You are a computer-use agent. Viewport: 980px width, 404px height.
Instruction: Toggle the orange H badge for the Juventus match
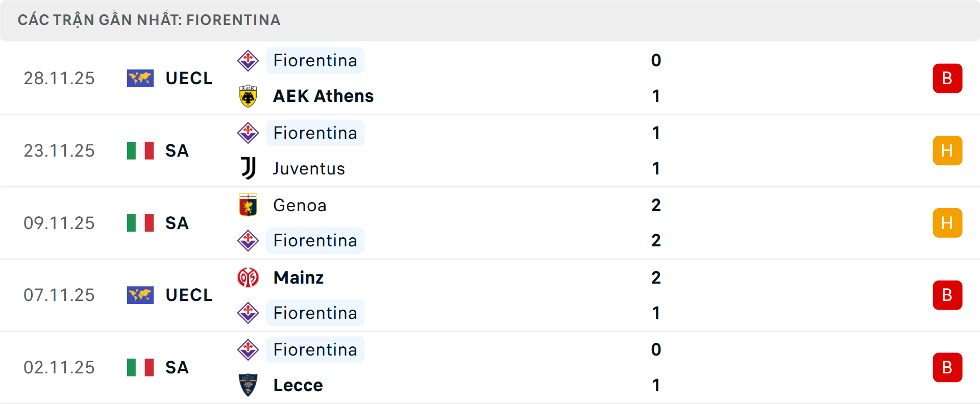click(x=947, y=150)
